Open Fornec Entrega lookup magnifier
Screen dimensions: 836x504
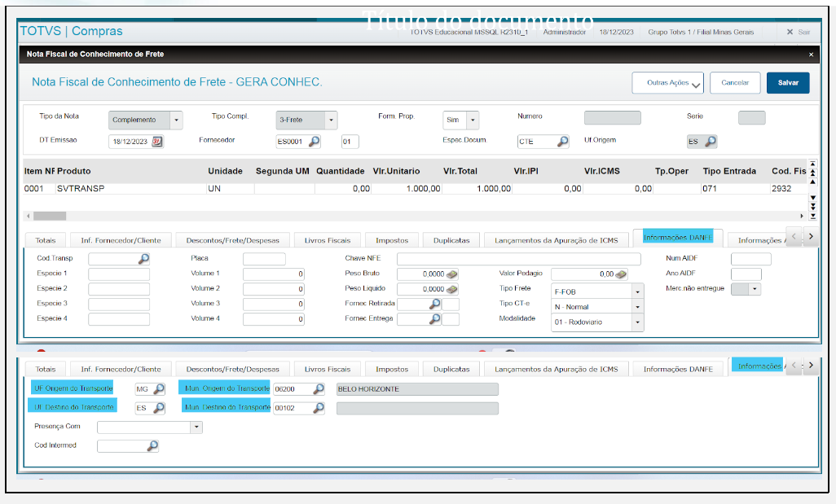(x=435, y=319)
